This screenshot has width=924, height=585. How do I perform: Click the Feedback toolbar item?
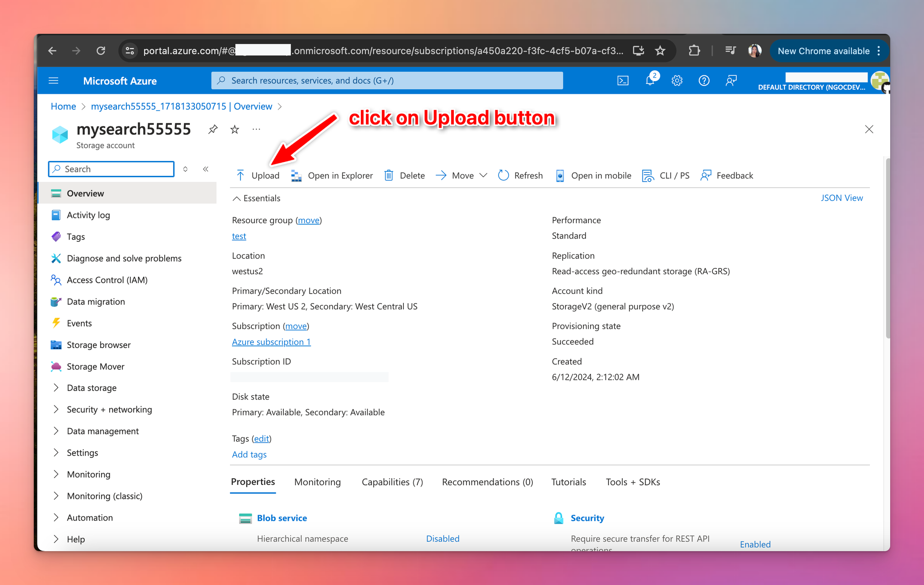tap(727, 175)
